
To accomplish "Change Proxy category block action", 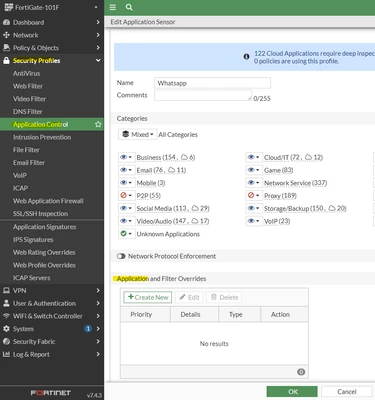I will pyautogui.click(x=254, y=196).
